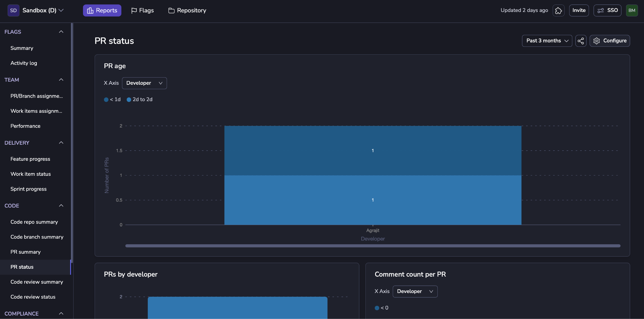Toggle the '2d to 2d' legend series

[140, 100]
